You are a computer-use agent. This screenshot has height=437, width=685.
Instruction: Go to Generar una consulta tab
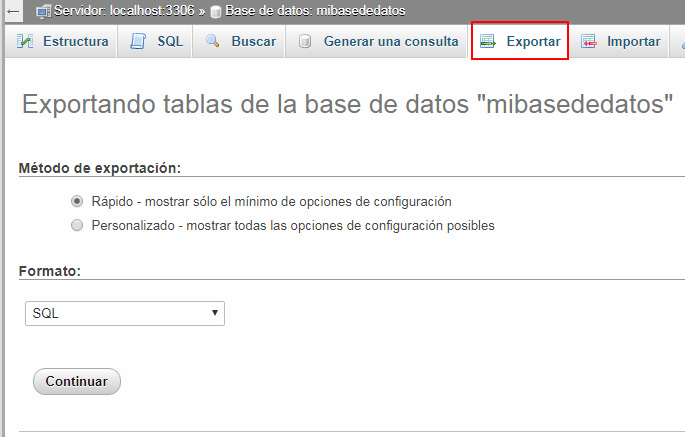pyautogui.click(x=377, y=41)
